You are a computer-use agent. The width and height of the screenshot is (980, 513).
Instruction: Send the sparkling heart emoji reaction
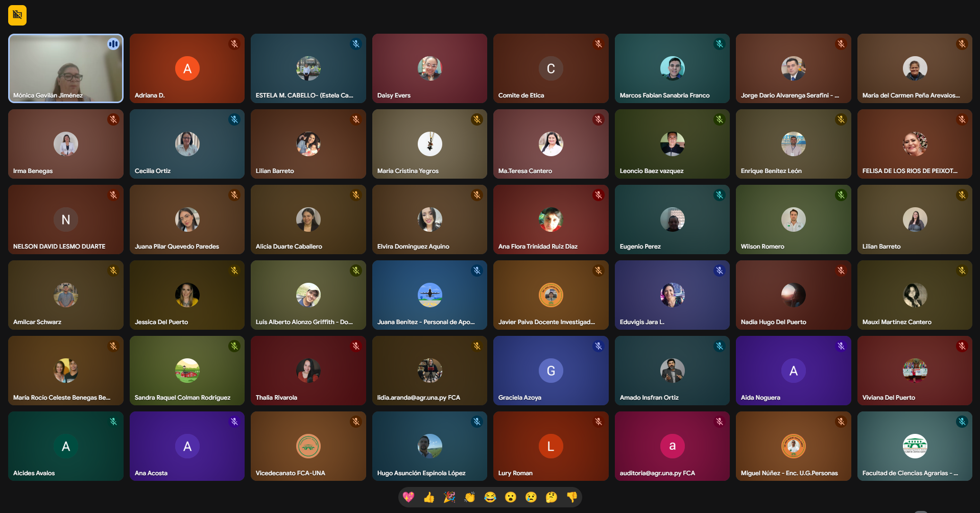tap(409, 497)
